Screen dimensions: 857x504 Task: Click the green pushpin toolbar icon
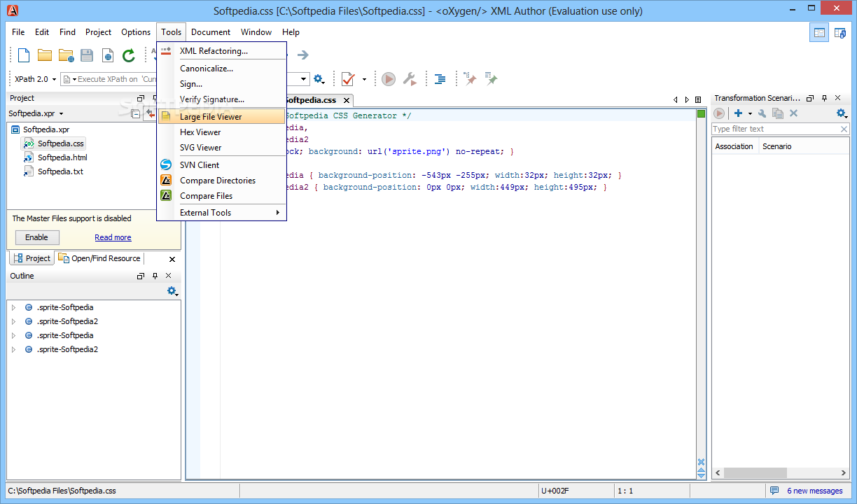(x=492, y=79)
